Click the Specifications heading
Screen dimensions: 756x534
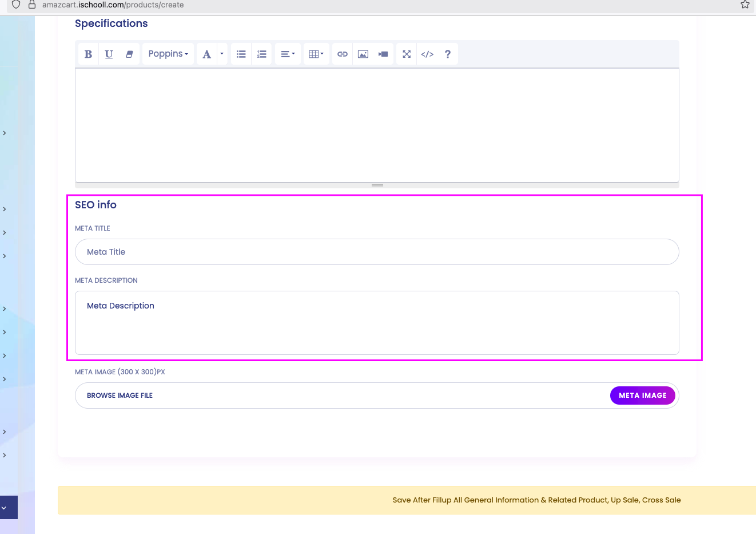[112, 23]
